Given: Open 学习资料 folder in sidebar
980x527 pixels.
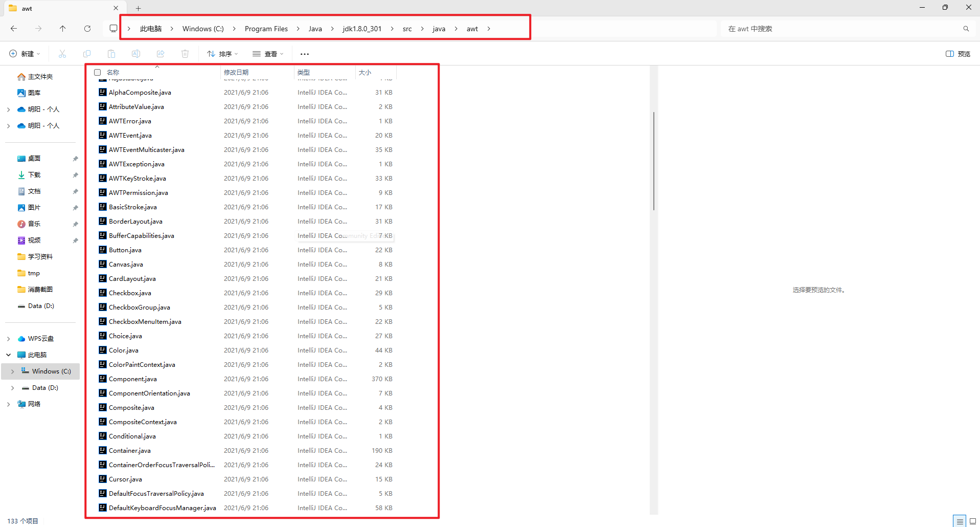Looking at the screenshot, I should click(x=40, y=257).
